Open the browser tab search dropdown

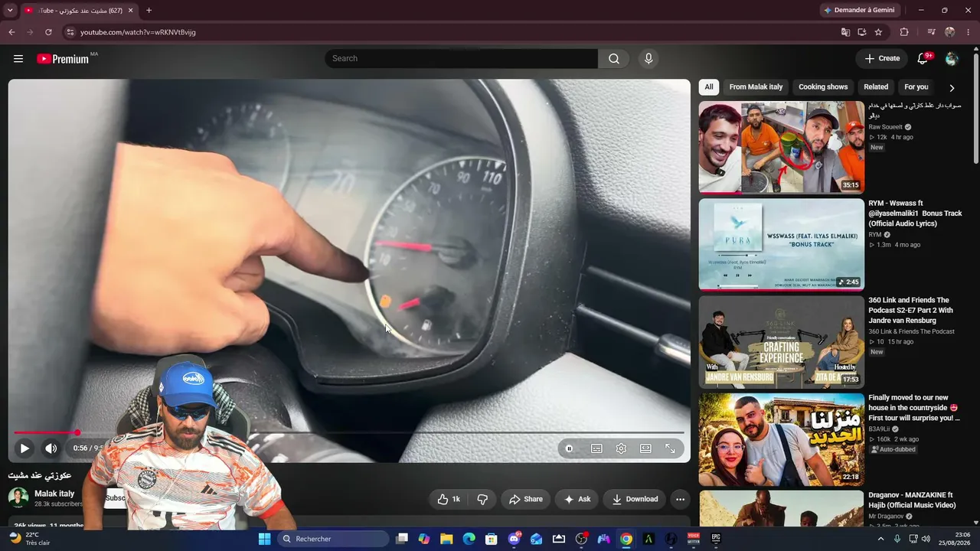click(10, 11)
